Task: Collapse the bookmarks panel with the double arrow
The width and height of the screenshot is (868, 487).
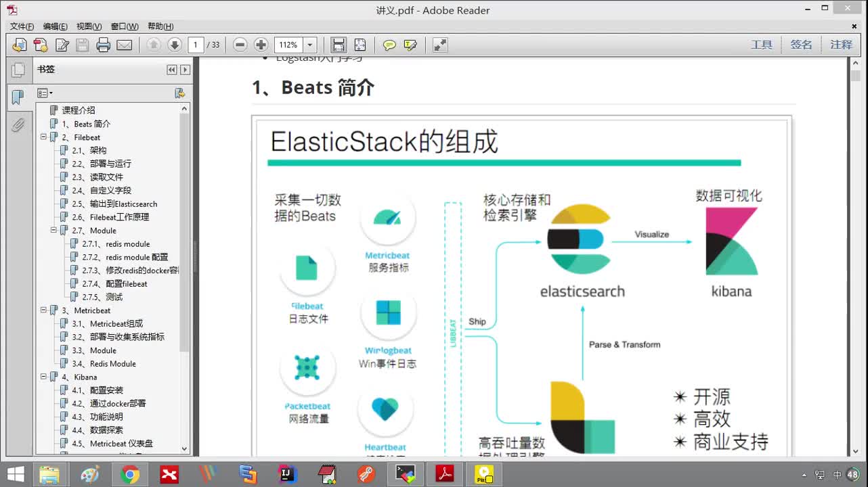Action: [x=172, y=70]
